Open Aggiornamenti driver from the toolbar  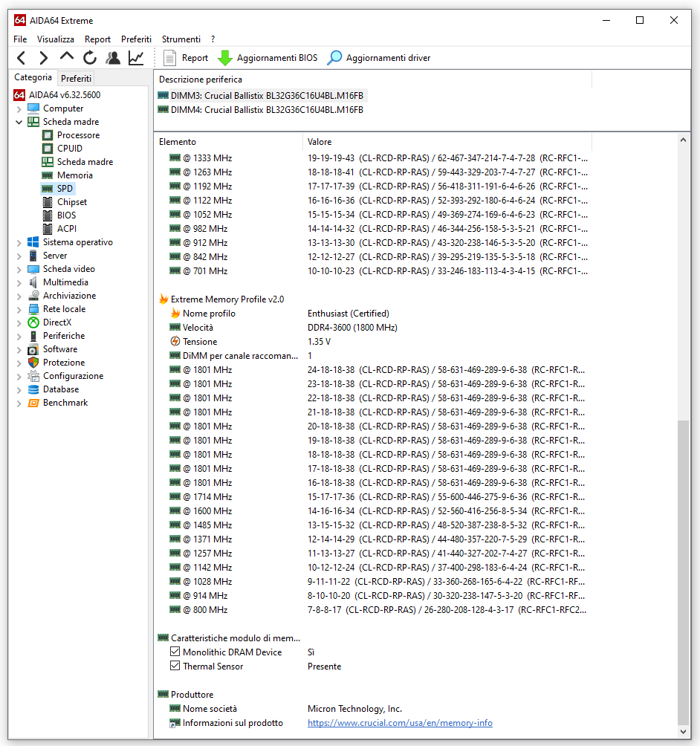point(379,58)
